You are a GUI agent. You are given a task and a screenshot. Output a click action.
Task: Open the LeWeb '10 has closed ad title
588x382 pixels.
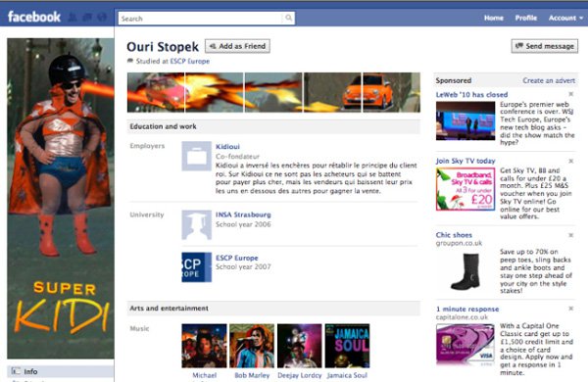(x=471, y=94)
